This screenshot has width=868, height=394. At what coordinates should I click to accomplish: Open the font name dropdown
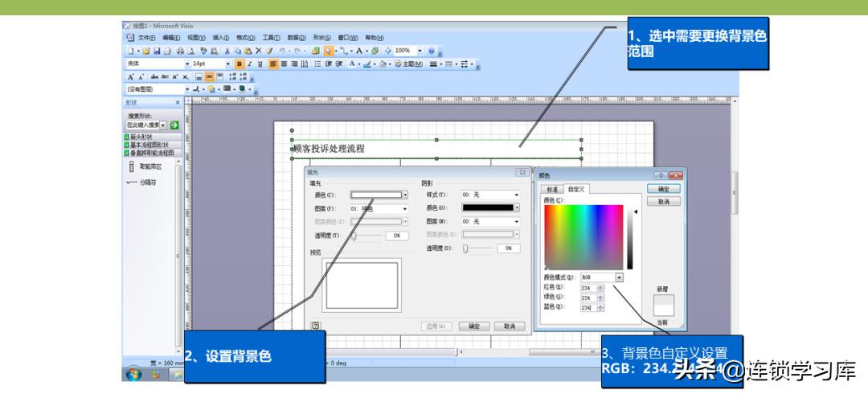(x=187, y=64)
